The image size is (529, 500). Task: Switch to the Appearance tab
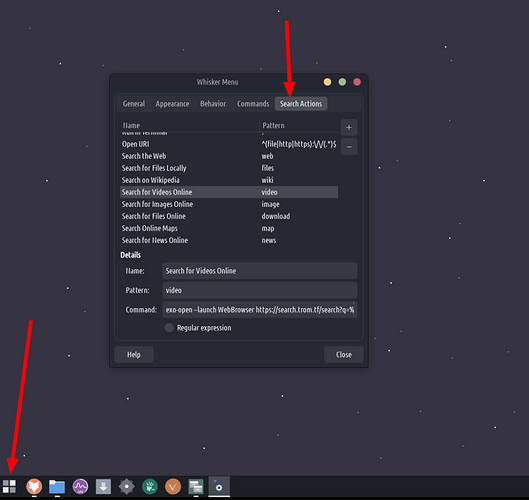click(172, 104)
